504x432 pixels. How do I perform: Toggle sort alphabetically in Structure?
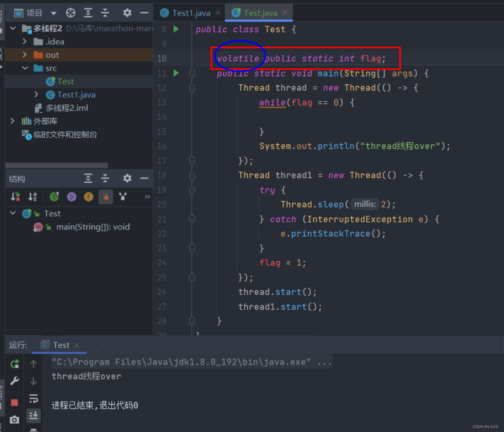pyautogui.click(x=32, y=196)
